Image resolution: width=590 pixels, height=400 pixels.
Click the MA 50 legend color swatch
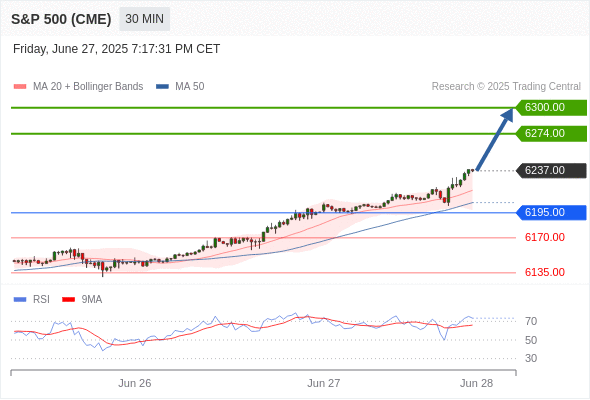click(162, 87)
